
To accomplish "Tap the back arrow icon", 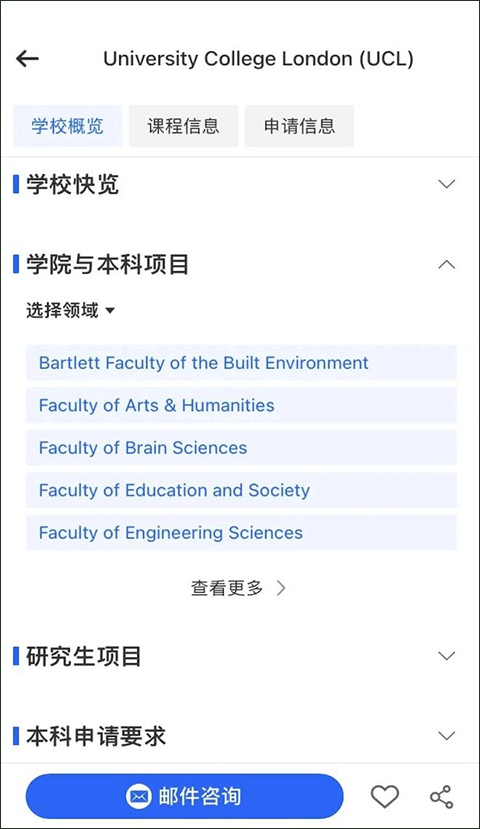I will (27, 59).
